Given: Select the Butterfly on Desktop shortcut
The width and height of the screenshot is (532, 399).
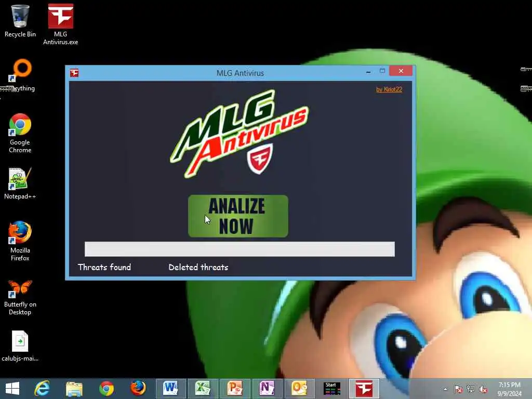Looking at the screenshot, I should tap(20, 297).
